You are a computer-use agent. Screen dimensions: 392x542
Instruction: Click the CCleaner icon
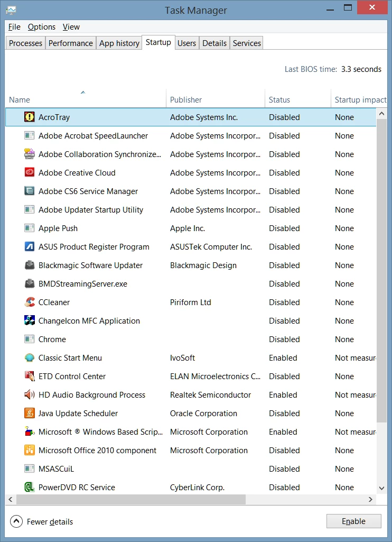[30, 302]
